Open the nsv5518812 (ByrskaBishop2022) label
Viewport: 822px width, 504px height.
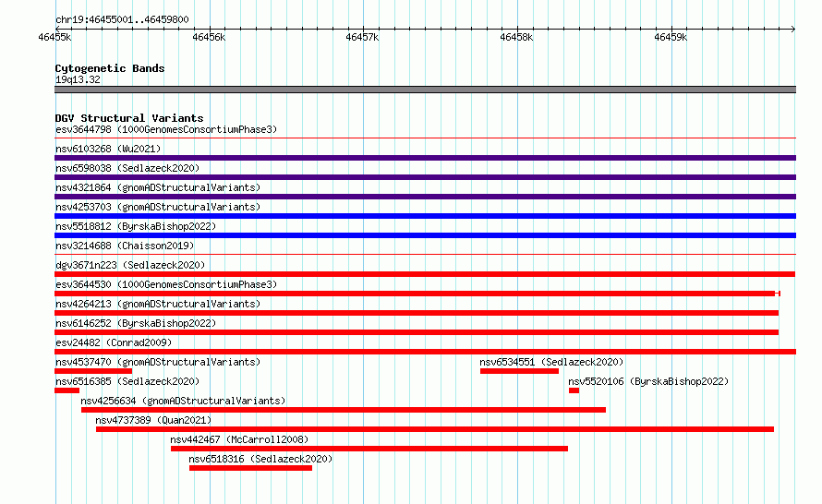tap(136, 226)
